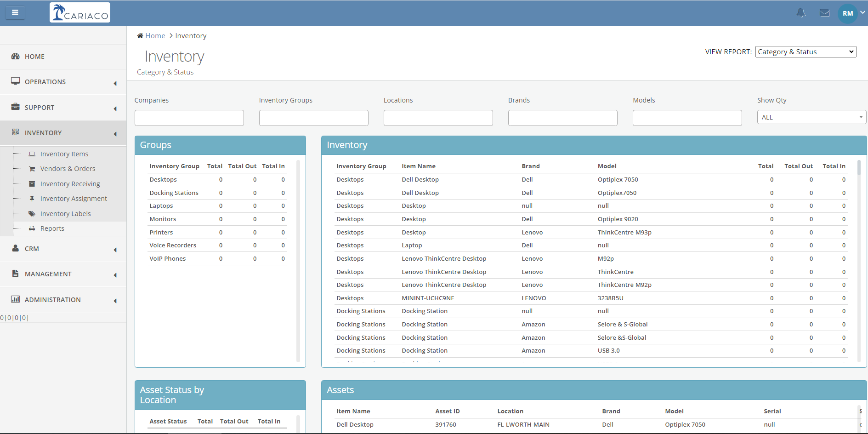The width and height of the screenshot is (868, 434).
Task: Click the Vendors & Orders cart icon
Action: pos(32,169)
